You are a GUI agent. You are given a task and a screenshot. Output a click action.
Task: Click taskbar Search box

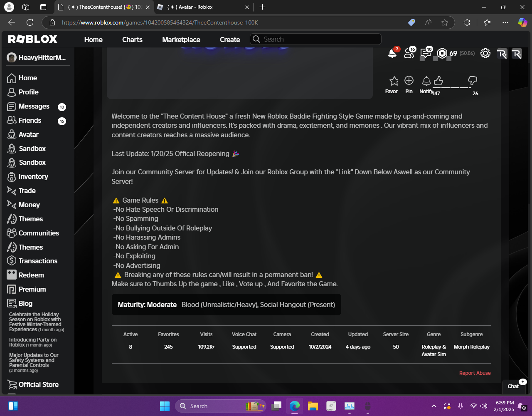220,406
